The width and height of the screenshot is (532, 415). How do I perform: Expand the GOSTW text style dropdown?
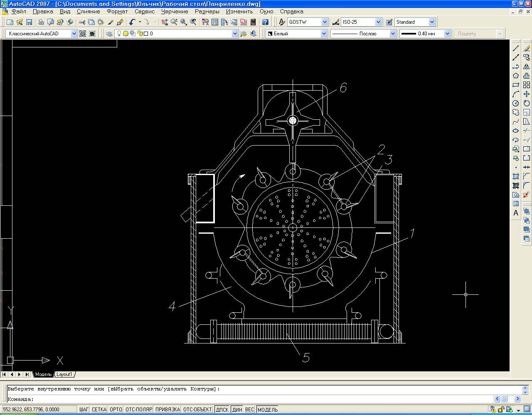(x=325, y=22)
